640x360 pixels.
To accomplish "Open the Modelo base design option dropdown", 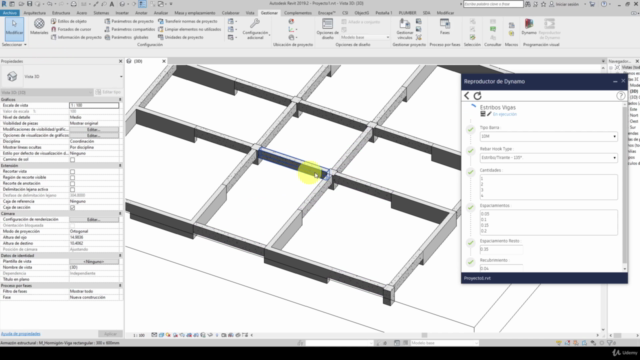I will click(x=365, y=37).
